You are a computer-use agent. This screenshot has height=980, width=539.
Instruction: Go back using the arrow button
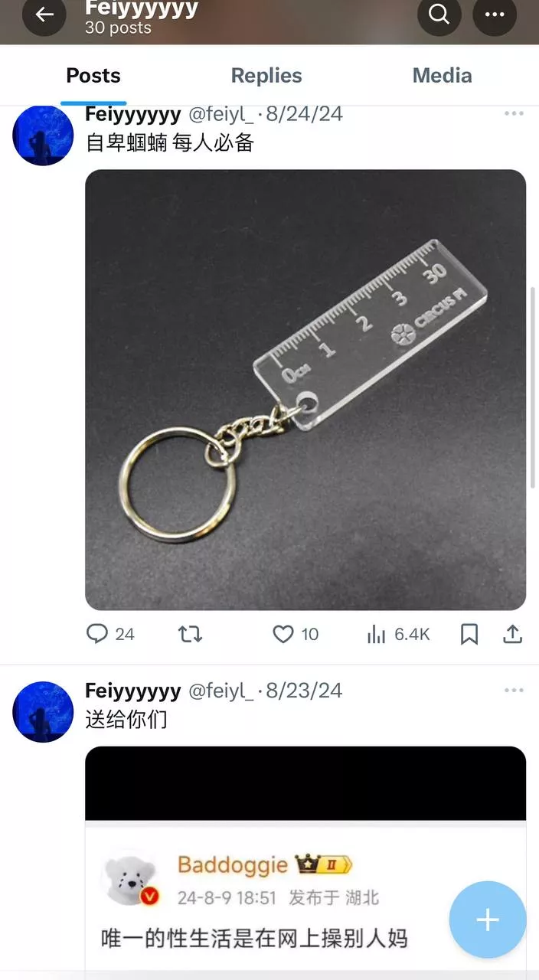point(44,15)
